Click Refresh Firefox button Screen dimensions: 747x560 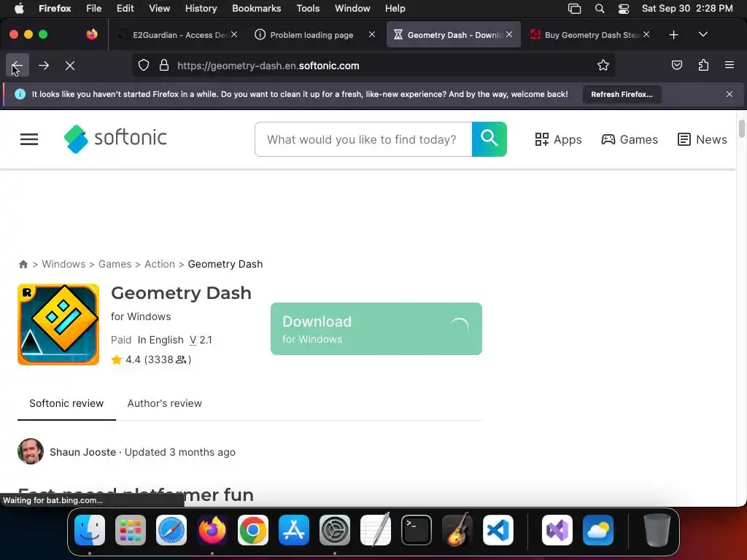click(x=622, y=94)
